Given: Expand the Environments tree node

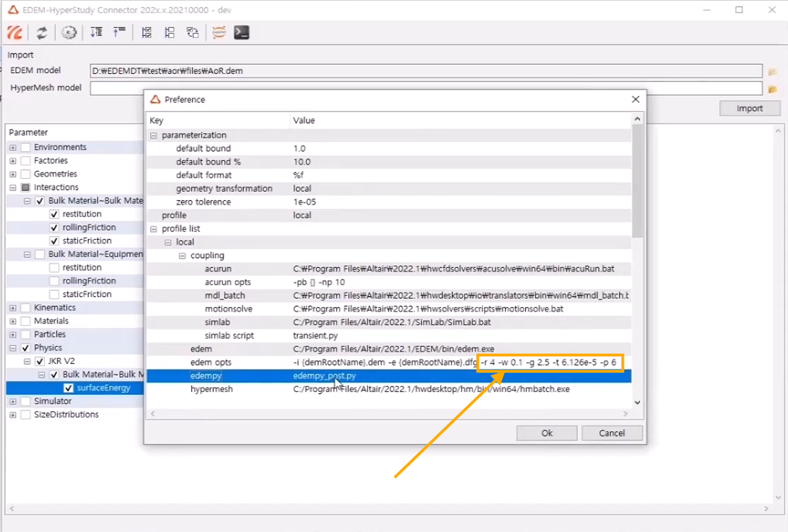Looking at the screenshot, I should 13,147.
